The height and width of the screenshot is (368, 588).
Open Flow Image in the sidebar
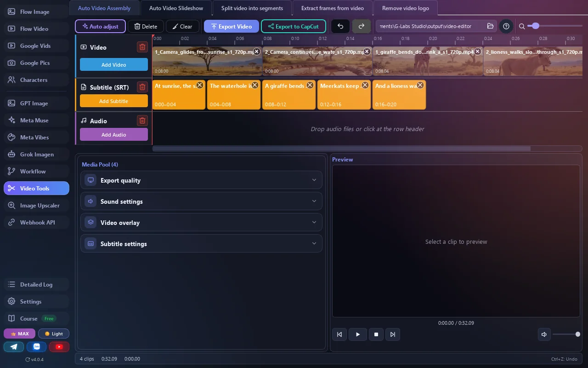coord(36,12)
